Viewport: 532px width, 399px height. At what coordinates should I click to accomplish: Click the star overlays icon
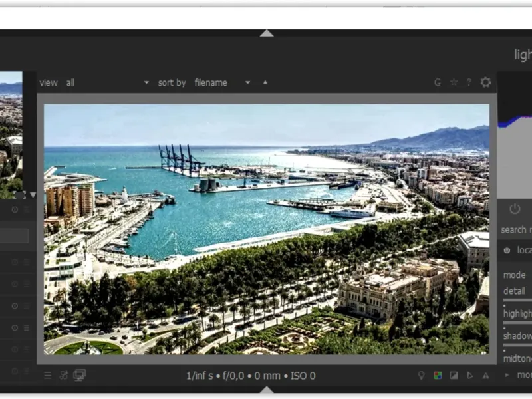pos(454,82)
